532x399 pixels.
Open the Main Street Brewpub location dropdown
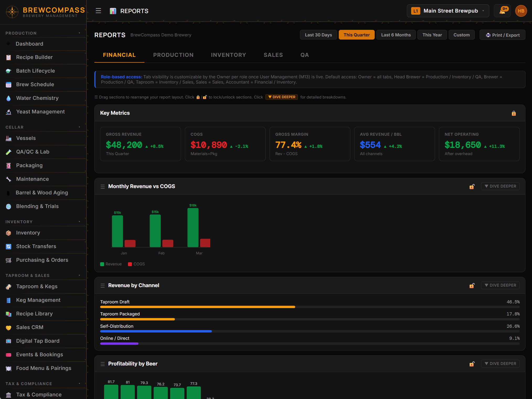[x=448, y=11]
